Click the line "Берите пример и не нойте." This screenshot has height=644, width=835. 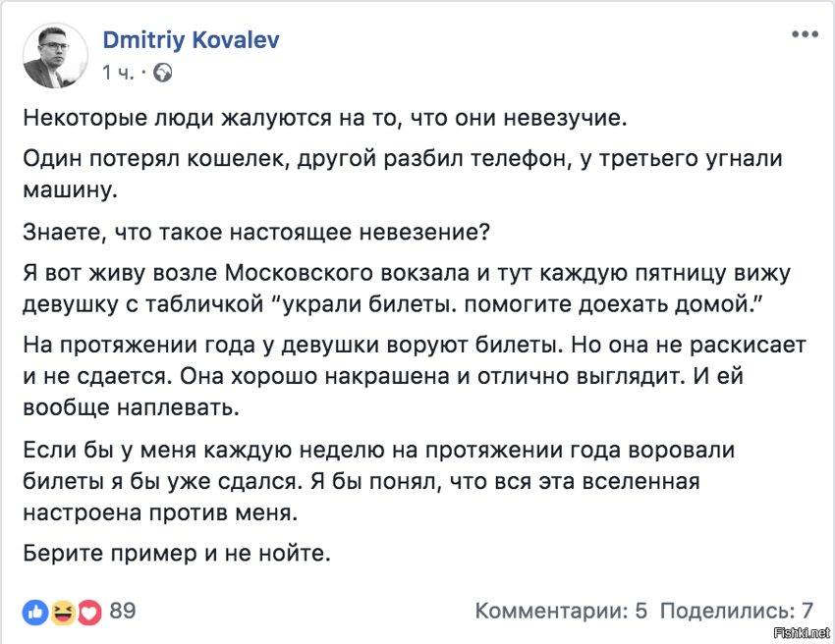(x=177, y=554)
